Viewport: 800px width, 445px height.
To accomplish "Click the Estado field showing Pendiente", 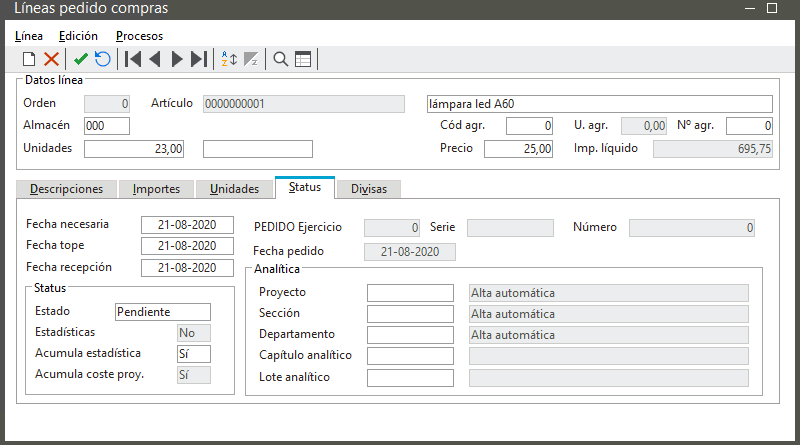I will click(163, 312).
